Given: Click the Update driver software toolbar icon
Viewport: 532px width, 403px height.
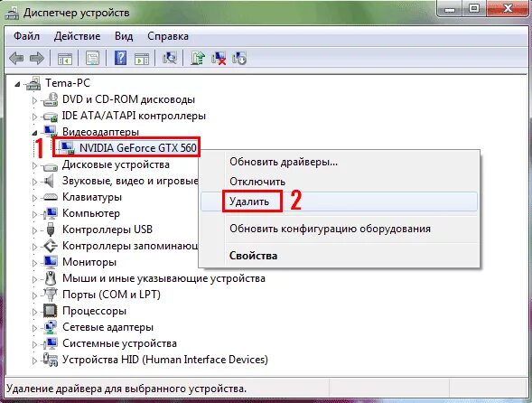Looking at the screenshot, I should click(198, 58).
